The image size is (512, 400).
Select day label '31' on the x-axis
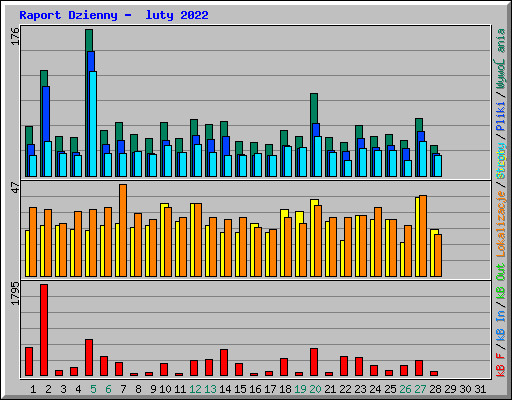[480, 389]
